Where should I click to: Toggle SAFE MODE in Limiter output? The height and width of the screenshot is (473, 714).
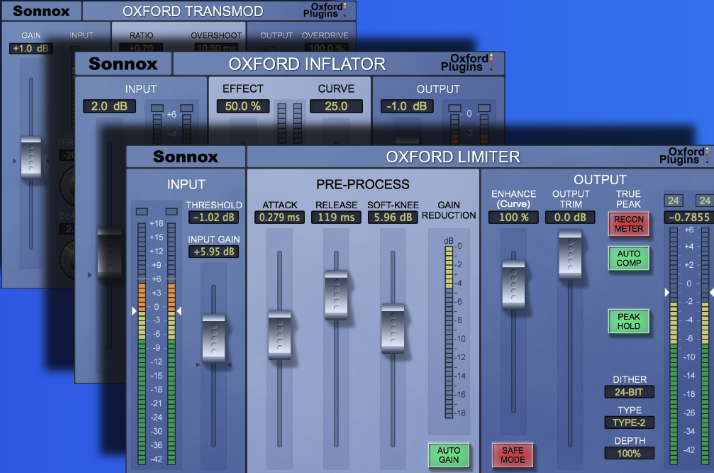[x=513, y=455]
